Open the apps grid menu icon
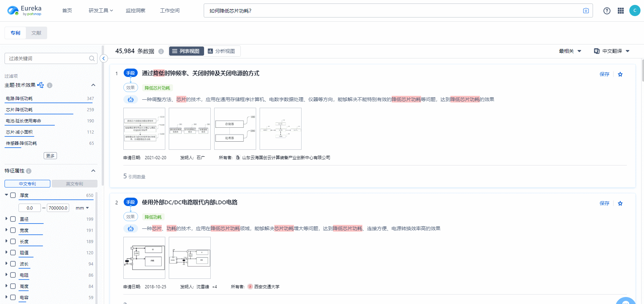 [621, 11]
